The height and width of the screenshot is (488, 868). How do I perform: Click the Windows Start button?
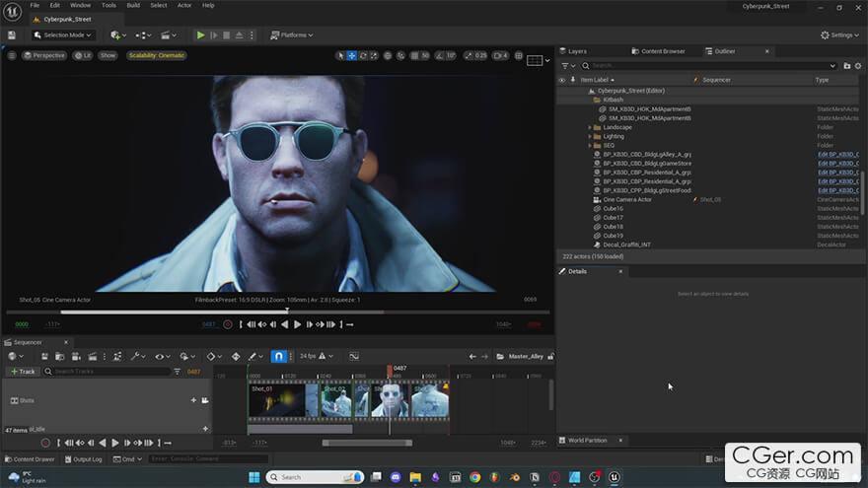click(254, 477)
